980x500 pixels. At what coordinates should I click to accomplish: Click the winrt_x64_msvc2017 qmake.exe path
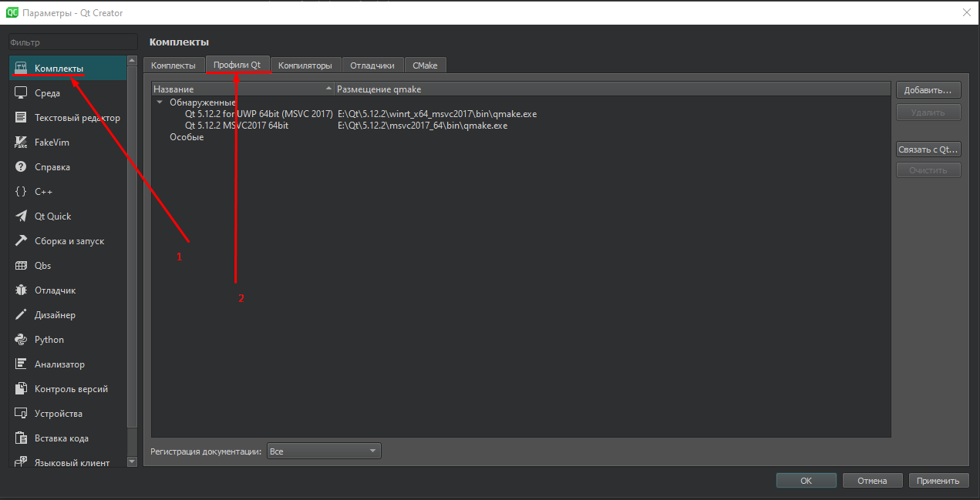point(437,114)
